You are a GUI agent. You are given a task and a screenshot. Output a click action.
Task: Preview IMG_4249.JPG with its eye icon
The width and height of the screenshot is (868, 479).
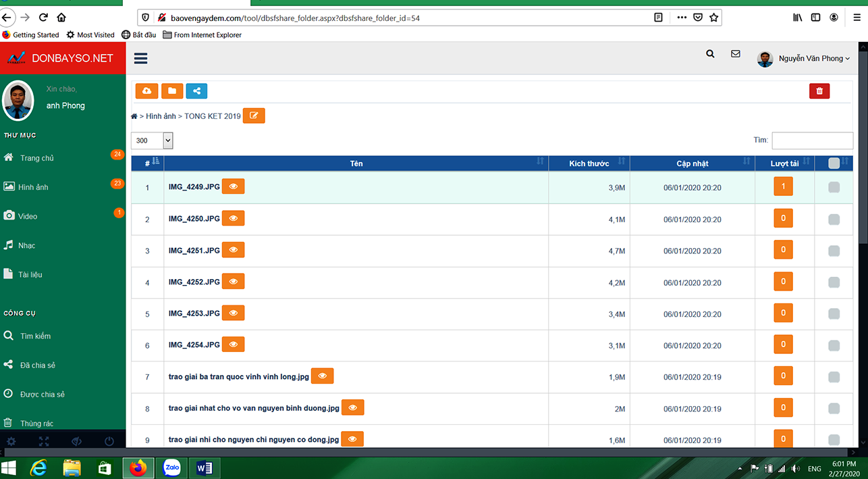click(233, 186)
